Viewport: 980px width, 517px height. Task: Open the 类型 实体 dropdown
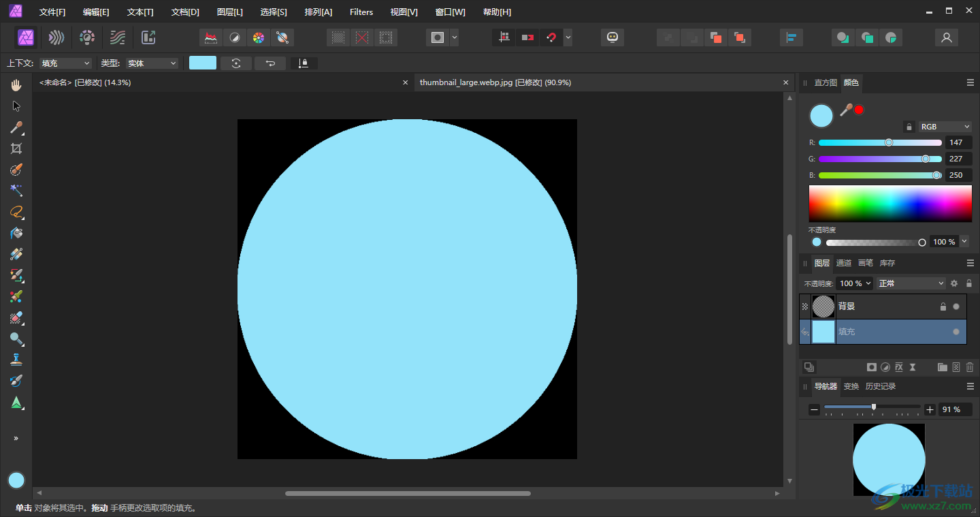tap(152, 63)
